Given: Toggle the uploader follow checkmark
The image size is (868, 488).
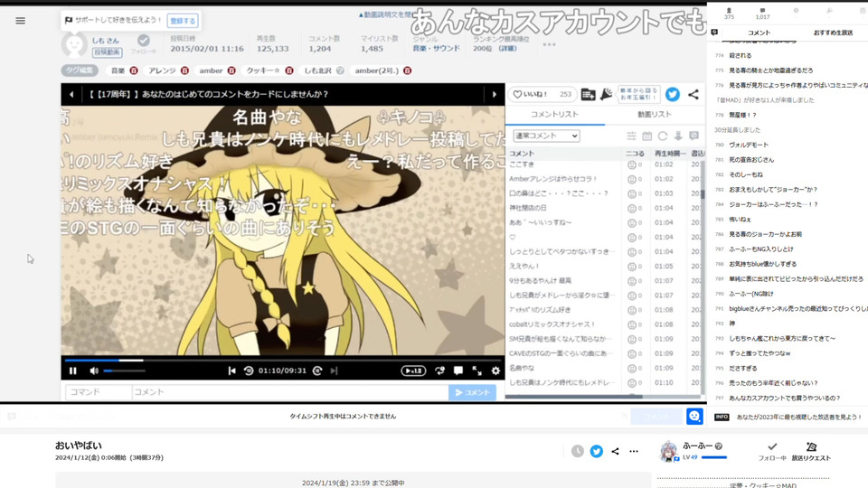Looking at the screenshot, I should pos(144,41).
